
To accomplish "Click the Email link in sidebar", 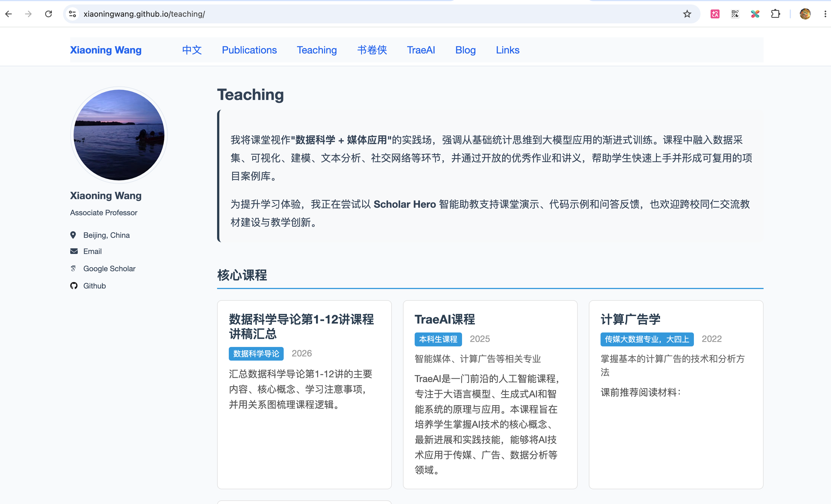I will tap(93, 251).
